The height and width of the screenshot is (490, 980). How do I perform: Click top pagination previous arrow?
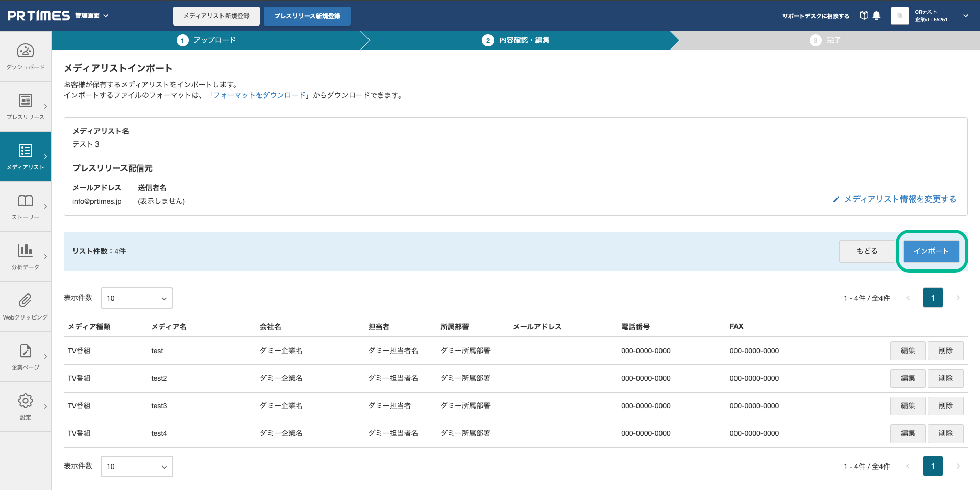tap(908, 298)
